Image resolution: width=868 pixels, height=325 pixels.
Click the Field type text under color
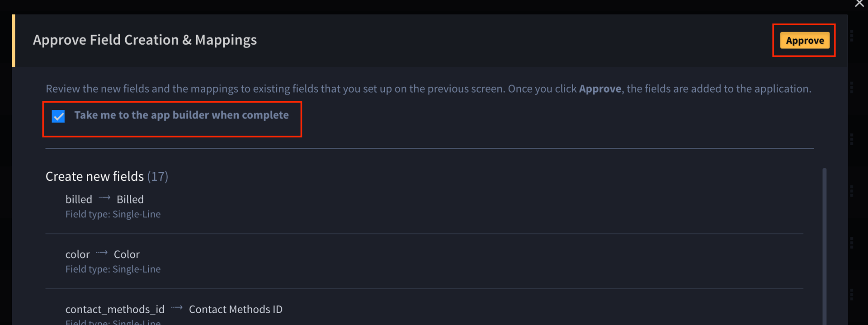coord(113,269)
